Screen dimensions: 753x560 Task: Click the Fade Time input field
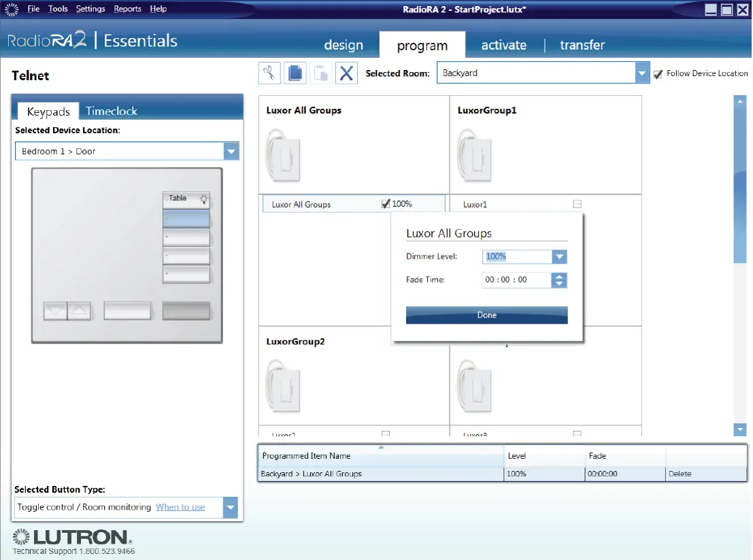(x=516, y=280)
